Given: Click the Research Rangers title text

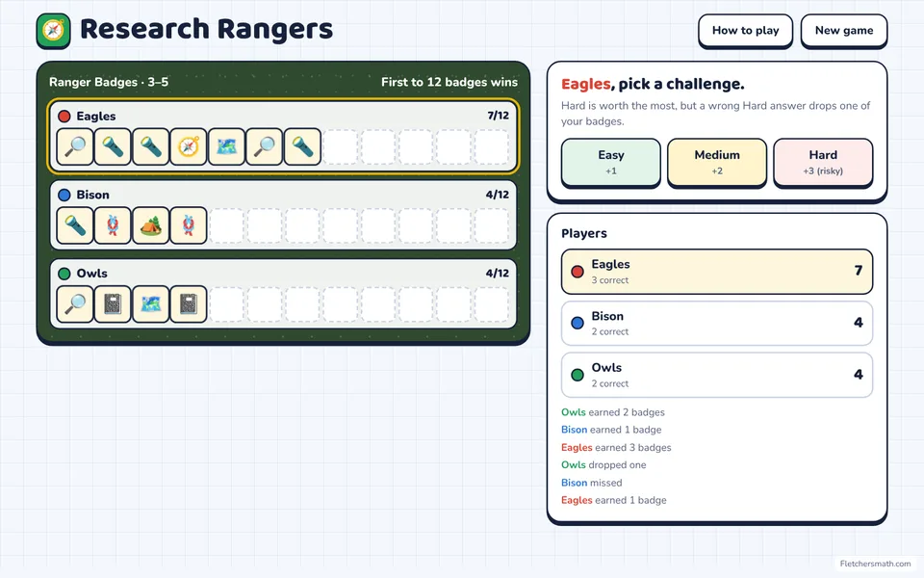Looking at the screenshot, I should [206, 30].
